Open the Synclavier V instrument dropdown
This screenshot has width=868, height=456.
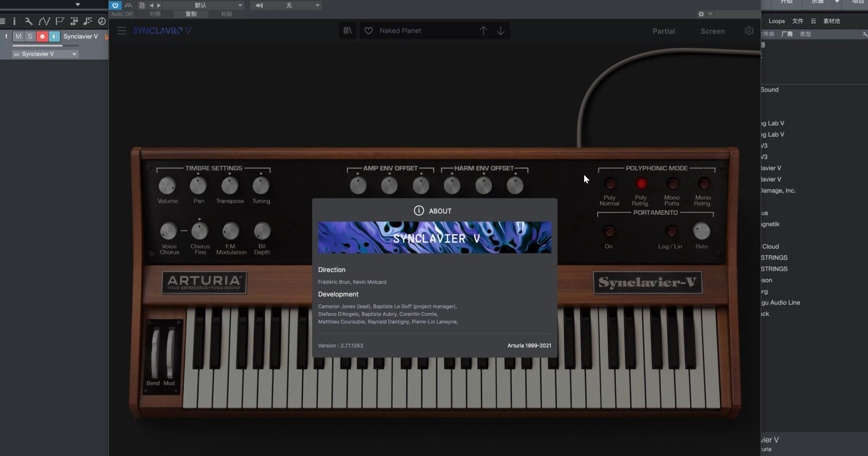coord(74,54)
